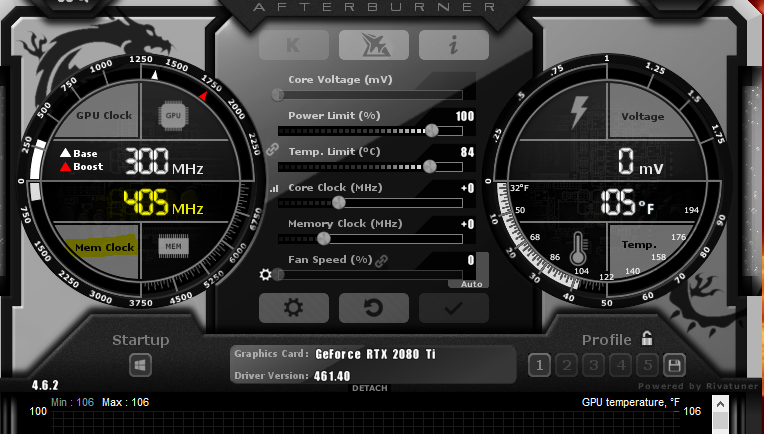Image resolution: width=764 pixels, height=434 pixels.
Task: Click the Core Clock +0 value
Action: pyautogui.click(x=468, y=188)
